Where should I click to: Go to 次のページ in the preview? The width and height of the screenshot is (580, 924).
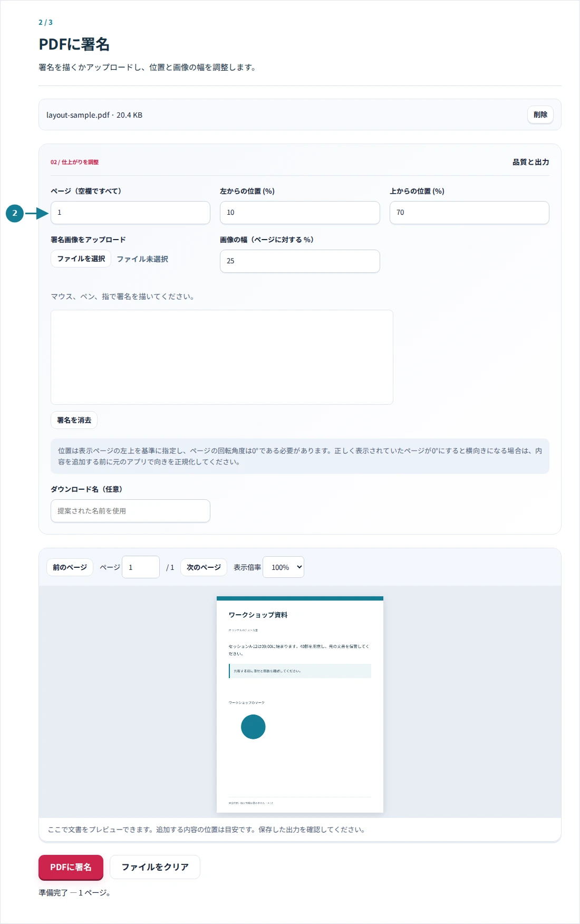pyautogui.click(x=204, y=567)
